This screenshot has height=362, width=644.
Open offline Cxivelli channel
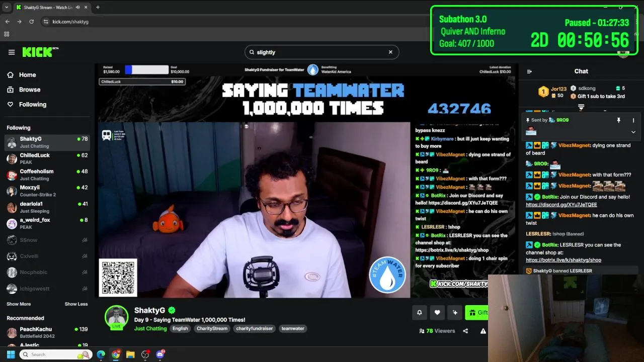coord(47,256)
